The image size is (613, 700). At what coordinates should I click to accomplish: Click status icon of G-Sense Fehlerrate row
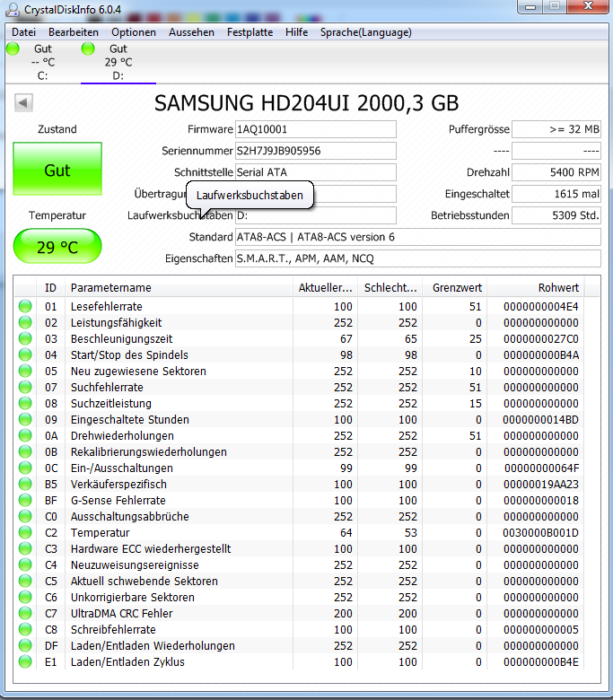[x=25, y=500]
